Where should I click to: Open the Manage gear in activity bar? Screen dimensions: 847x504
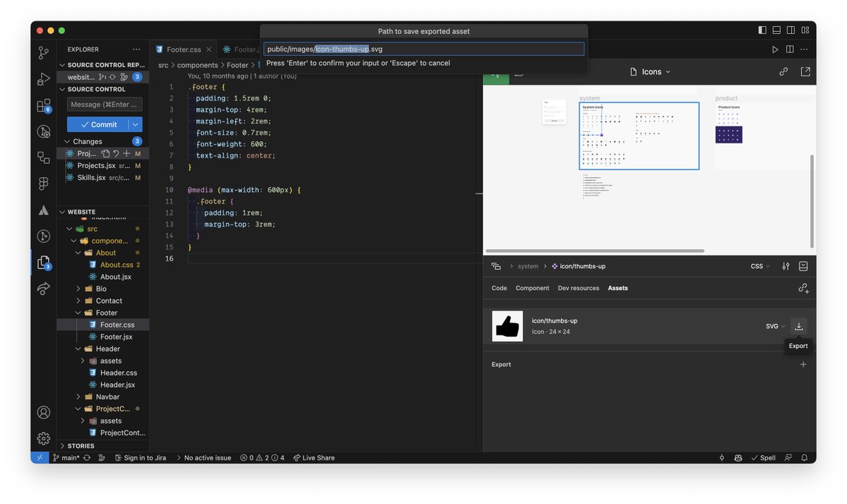pyautogui.click(x=44, y=438)
